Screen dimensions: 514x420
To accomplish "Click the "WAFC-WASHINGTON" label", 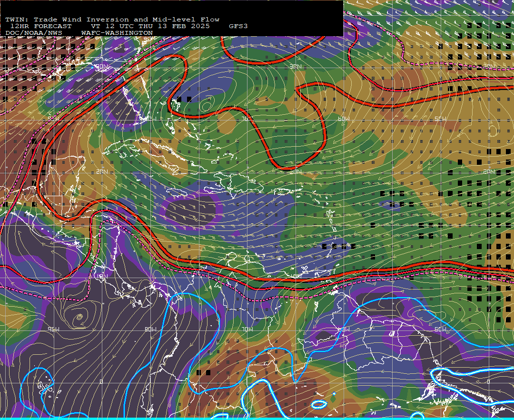I will pos(117,33).
